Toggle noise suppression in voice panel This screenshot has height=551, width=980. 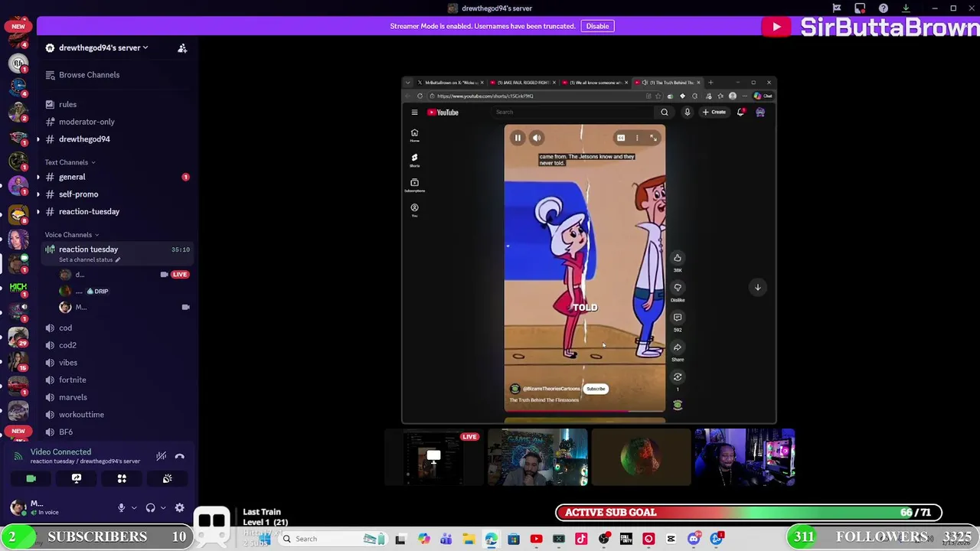click(x=162, y=456)
